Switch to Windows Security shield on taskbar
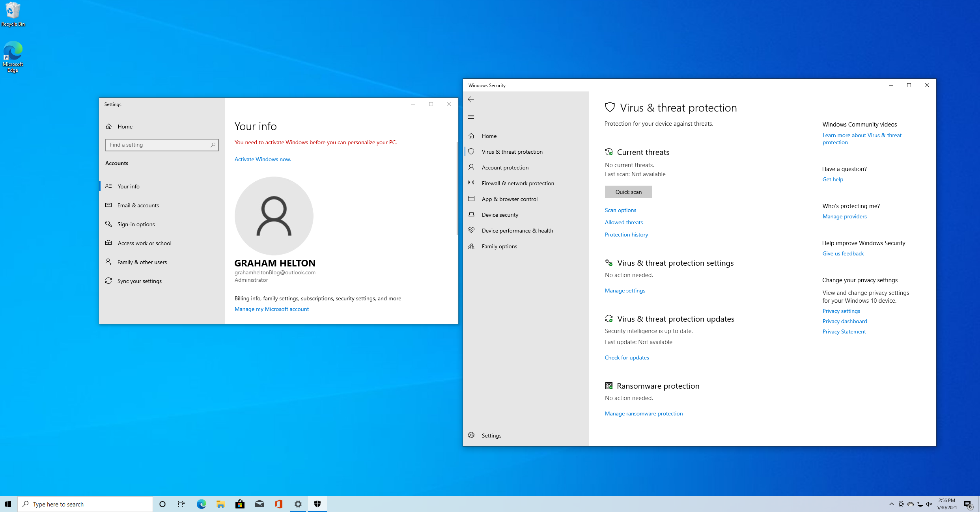 [317, 504]
